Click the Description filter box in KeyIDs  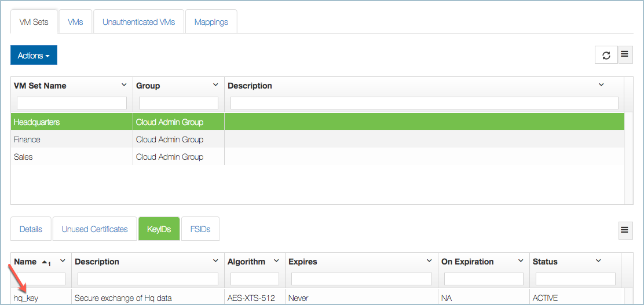[x=148, y=279]
